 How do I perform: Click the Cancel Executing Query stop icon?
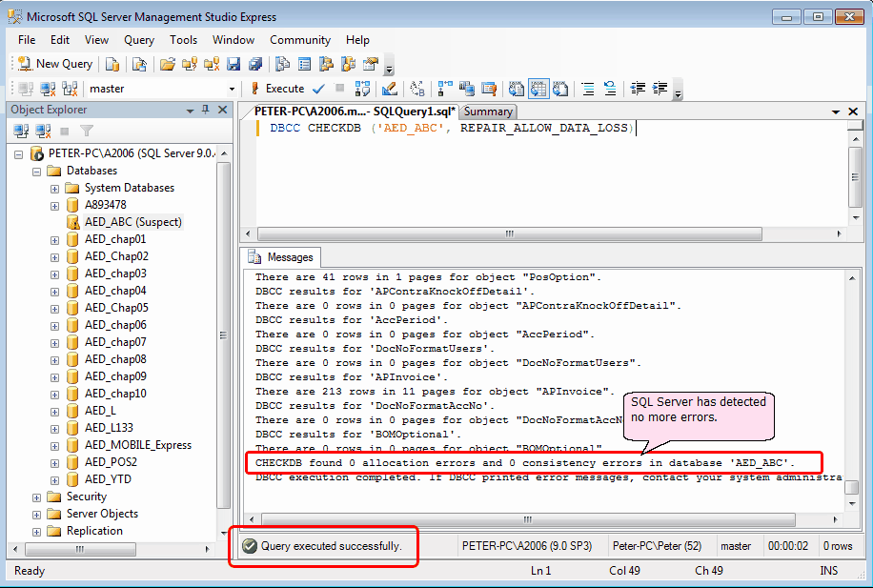(x=339, y=88)
